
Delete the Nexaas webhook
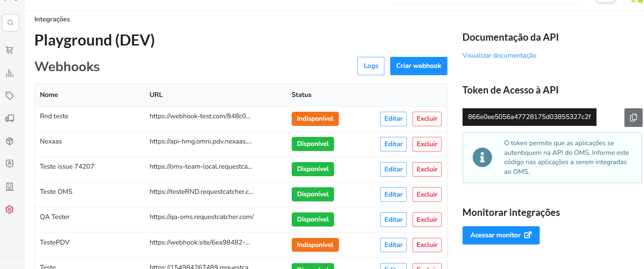(427, 144)
